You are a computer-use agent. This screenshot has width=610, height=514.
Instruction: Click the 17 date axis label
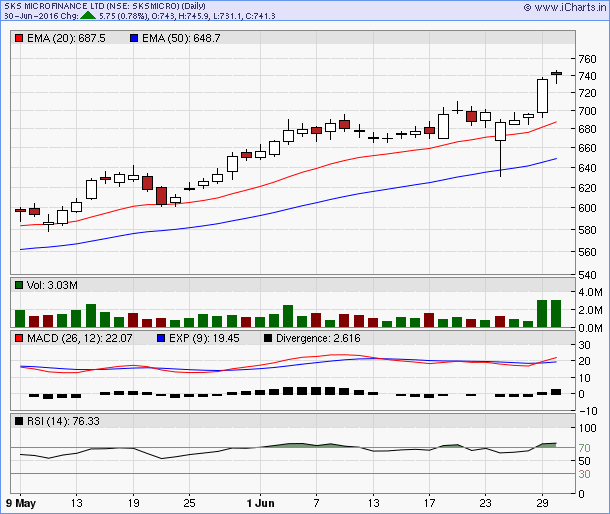click(429, 503)
